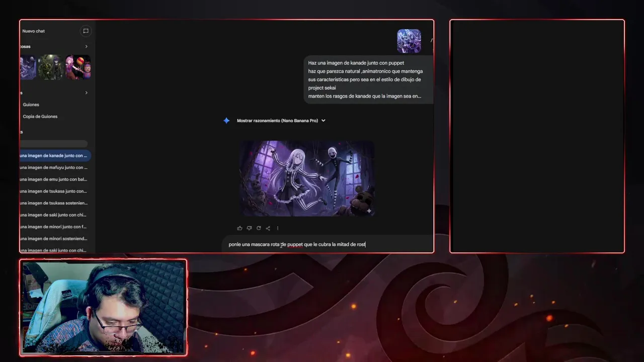This screenshot has width=644, height=362.
Task: Click thumbs down on the response
Action: click(249, 228)
